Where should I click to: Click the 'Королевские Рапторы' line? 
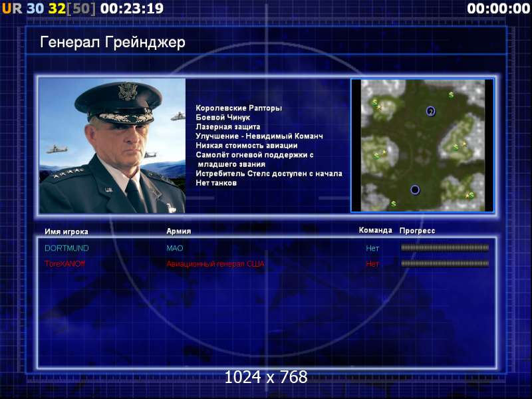[x=239, y=108]
